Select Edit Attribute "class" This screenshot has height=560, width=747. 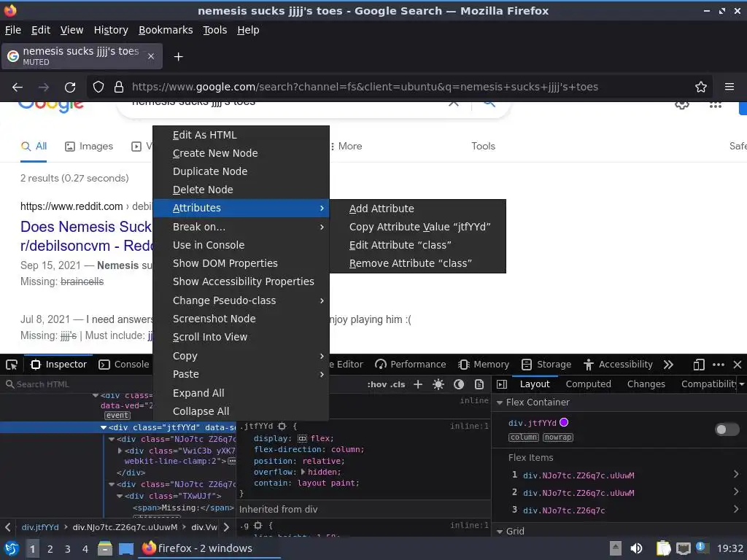(418, 245)
